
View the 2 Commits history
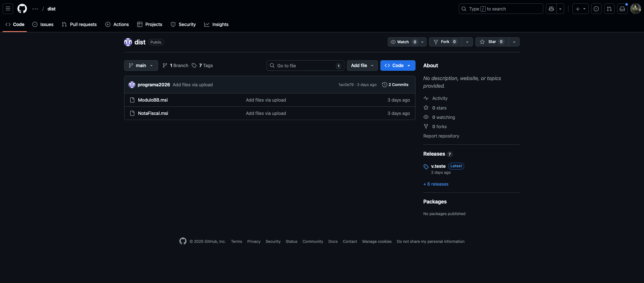pos(395,85)
